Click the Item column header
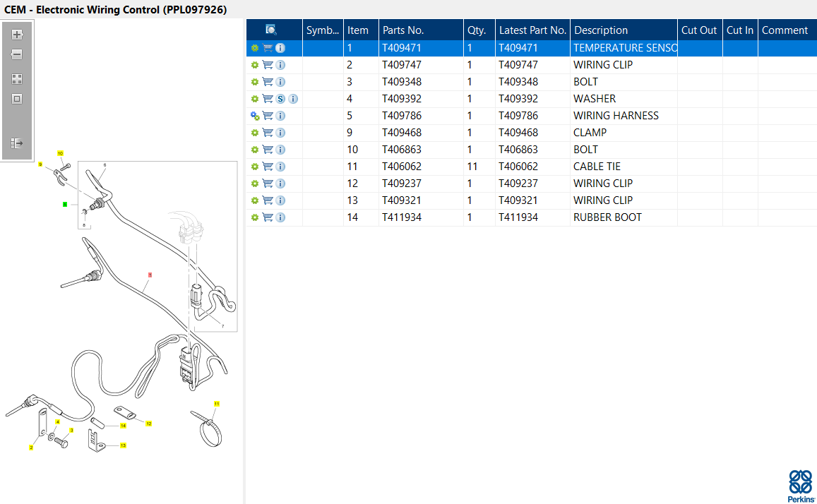Image resolution: width=817 pixels, height=504 pixels. click(x=361, y=30)
